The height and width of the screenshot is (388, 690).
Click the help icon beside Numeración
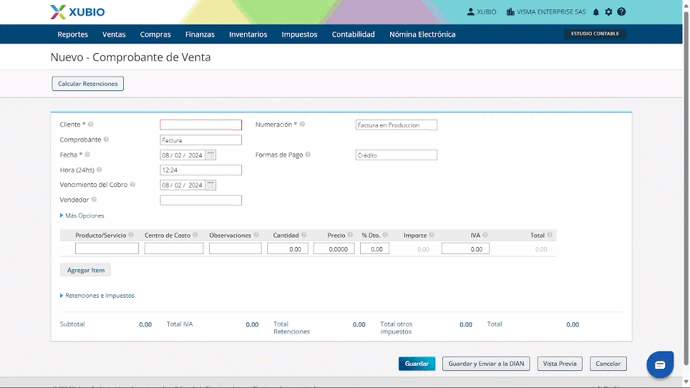point(302,124)
